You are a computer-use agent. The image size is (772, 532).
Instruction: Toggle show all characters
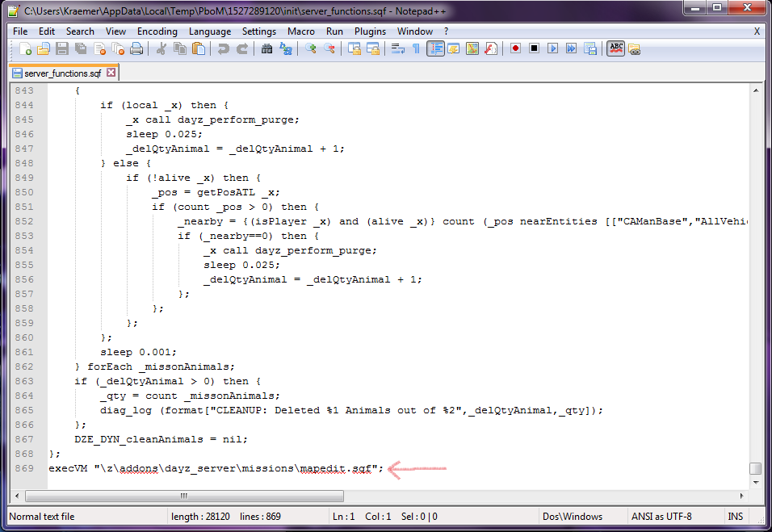416,48
